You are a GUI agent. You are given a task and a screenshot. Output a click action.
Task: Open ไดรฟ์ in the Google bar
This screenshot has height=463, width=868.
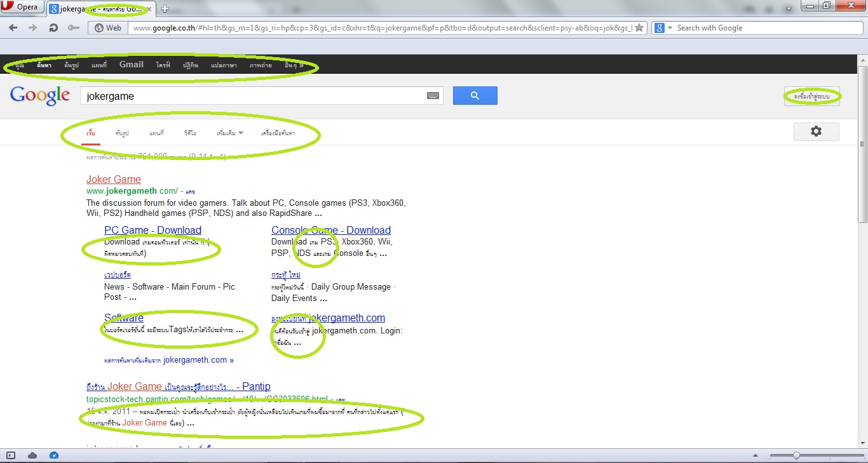[163, 65]
